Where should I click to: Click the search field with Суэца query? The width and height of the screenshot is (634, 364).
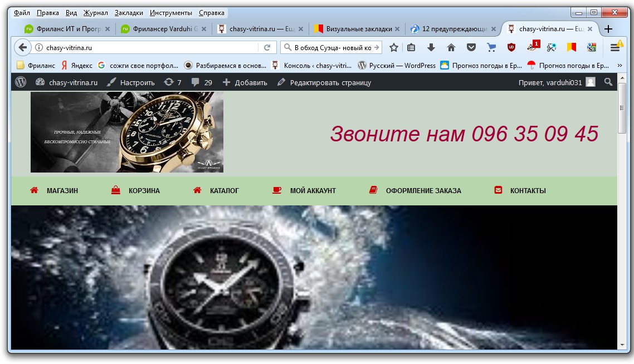[331, 48]
